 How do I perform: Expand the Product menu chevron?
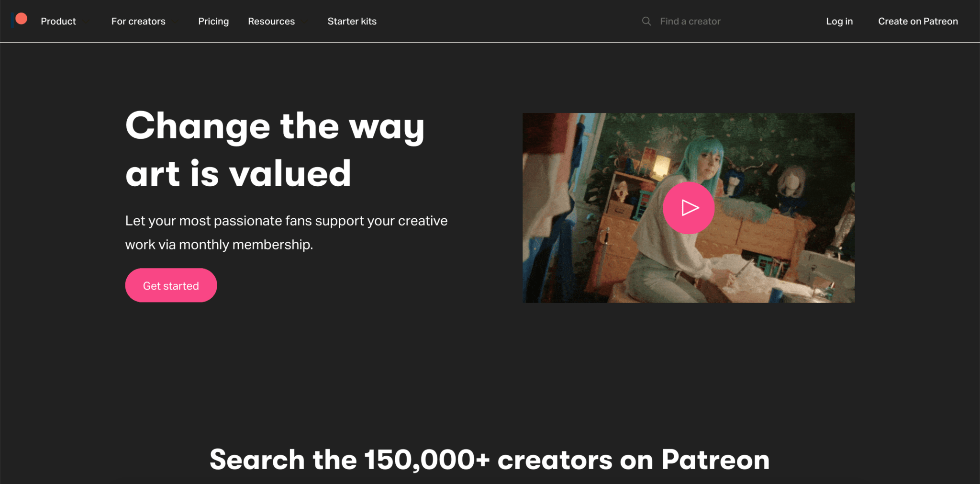pos(86,22)
